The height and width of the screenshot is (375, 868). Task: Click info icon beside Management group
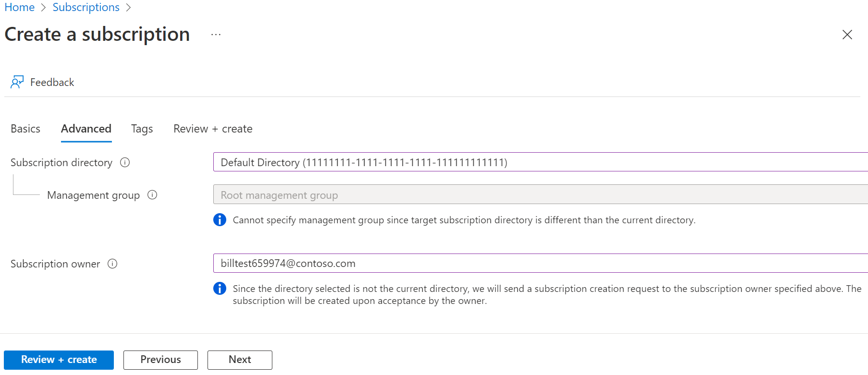coord(152,195)
